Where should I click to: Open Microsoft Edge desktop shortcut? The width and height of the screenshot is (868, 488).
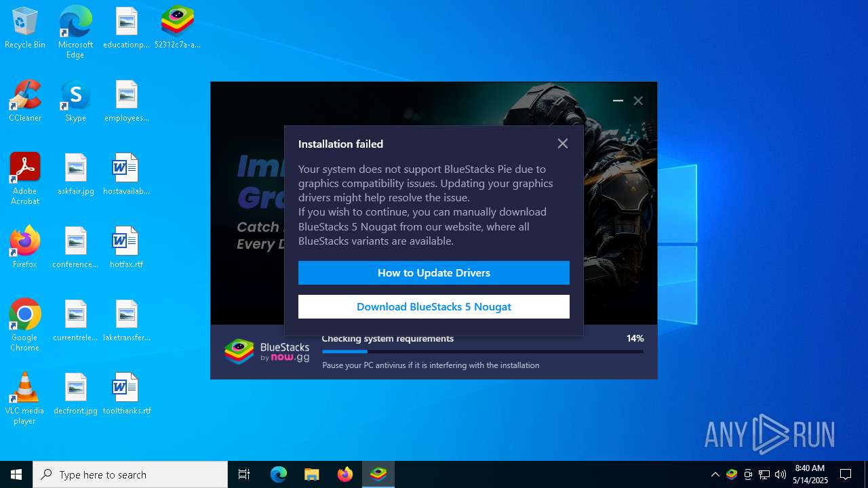pyautogui.click(x=75, y=32)
